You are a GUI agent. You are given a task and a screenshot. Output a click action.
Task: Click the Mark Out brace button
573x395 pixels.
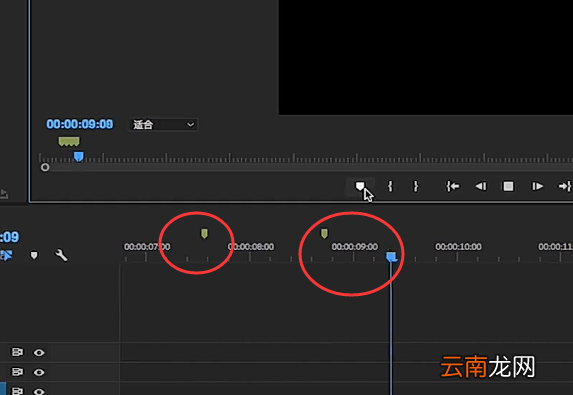coord(415,186)
